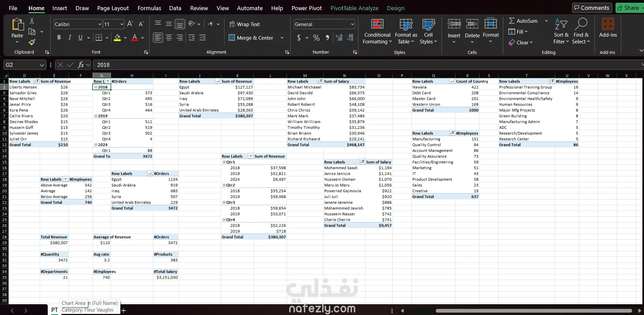Viewport: 644px width, 315px height.
Task: Click the Comments button
Action: 592,8
